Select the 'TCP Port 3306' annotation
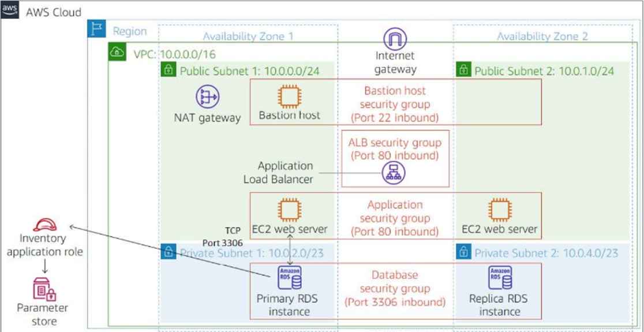Screen dimensions: 644x332 222,236
